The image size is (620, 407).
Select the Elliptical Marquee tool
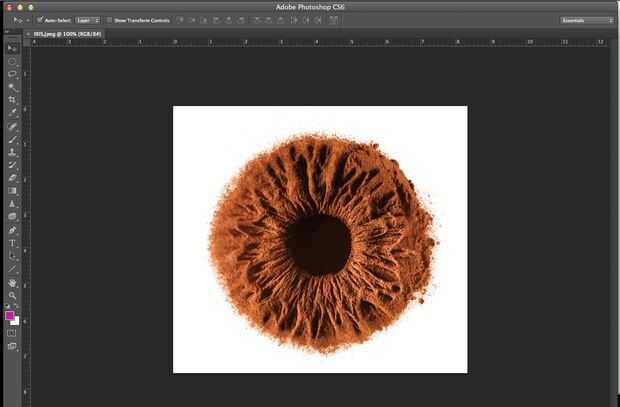[12, 61]
